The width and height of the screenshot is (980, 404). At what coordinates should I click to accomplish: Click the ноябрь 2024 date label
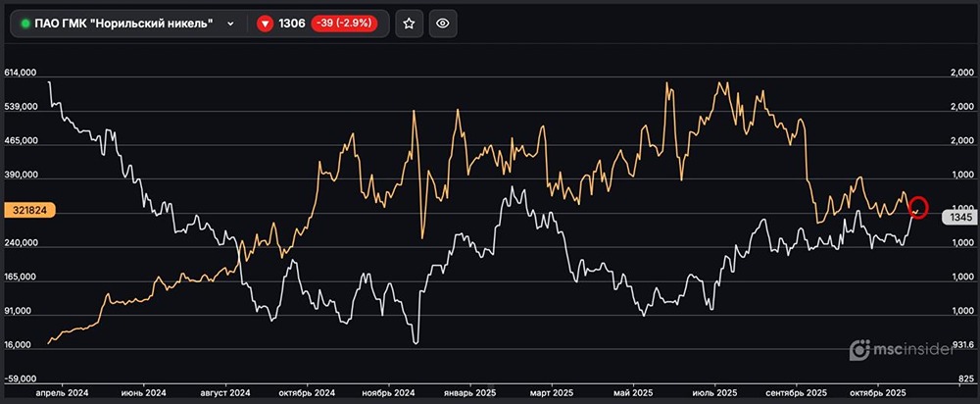[x=388, y=393]
